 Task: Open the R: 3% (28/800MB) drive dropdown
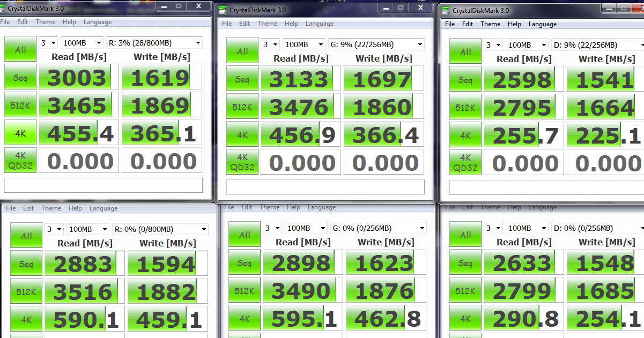coord(154,43)
